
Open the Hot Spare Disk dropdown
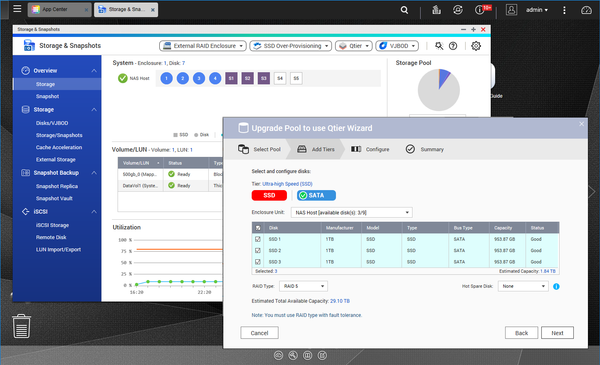(x=523, y=286)
